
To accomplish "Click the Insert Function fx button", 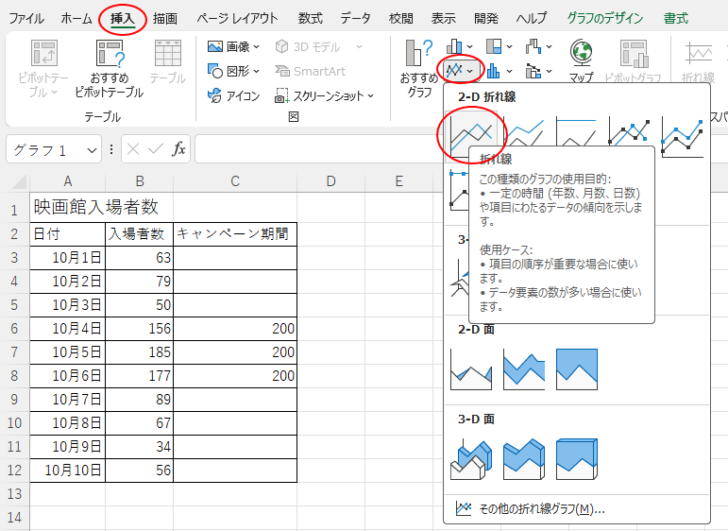I will 179,149.
